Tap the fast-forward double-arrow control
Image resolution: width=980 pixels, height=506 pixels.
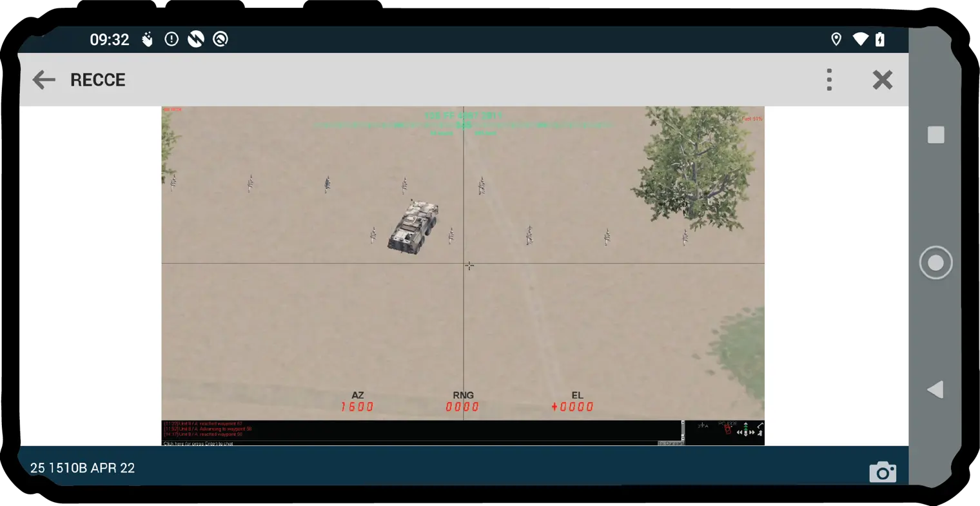751,432
